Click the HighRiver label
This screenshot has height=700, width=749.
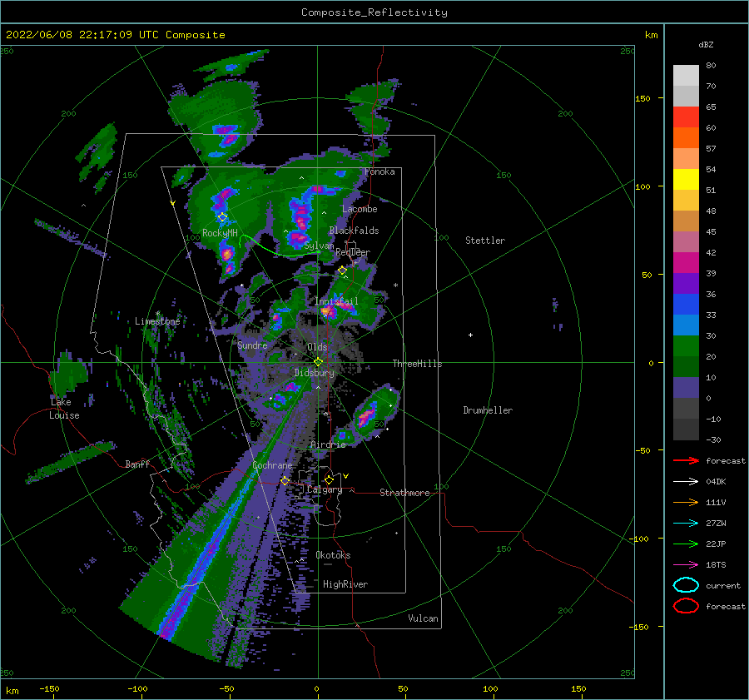345,584
